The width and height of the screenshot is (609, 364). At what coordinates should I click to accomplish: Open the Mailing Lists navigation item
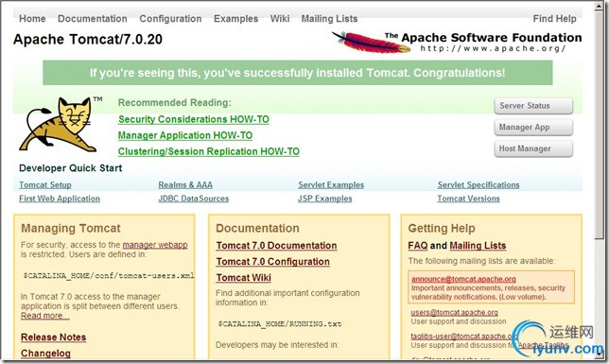pyautogui.click(x=329, y=19)
